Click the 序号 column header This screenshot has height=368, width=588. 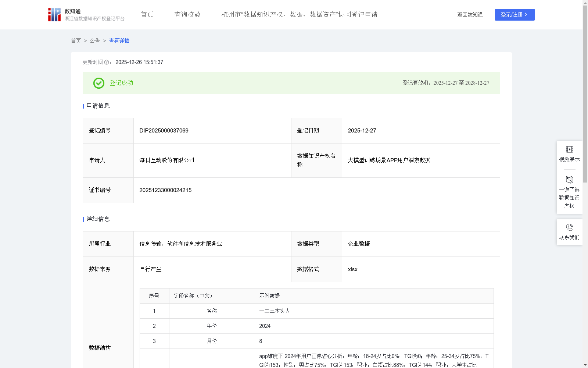(x=154, y=296)
